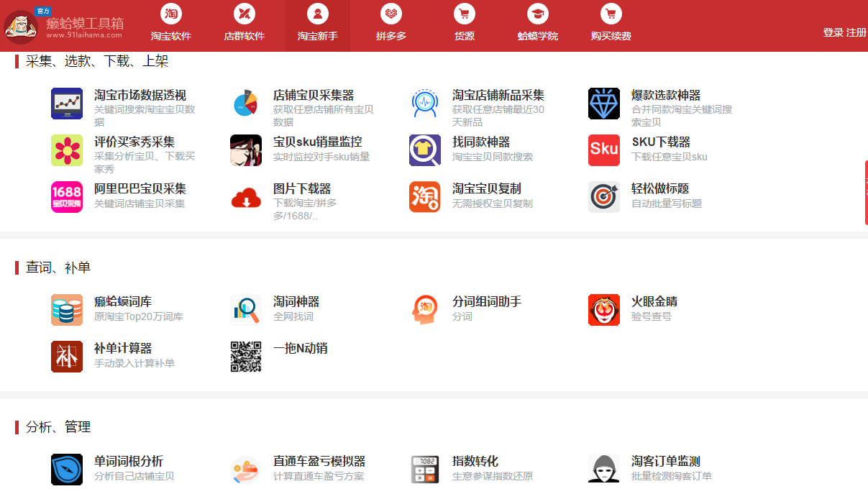Image resolution: width=868 pixels, height=494 pixels.
Task: Open the 淘宝店铺新品采集 icon
Action: pyautogui.click(x=425, y=104)
